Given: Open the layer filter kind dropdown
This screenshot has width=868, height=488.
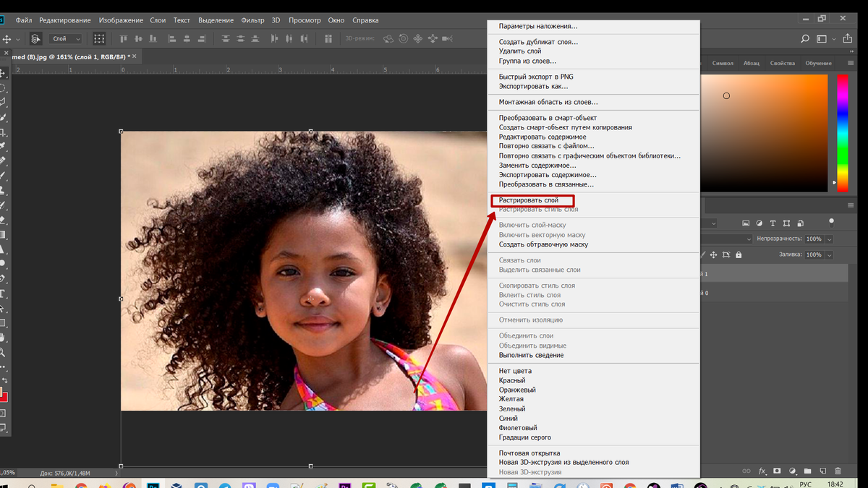Looking at the screenshot, I should 709,223.
